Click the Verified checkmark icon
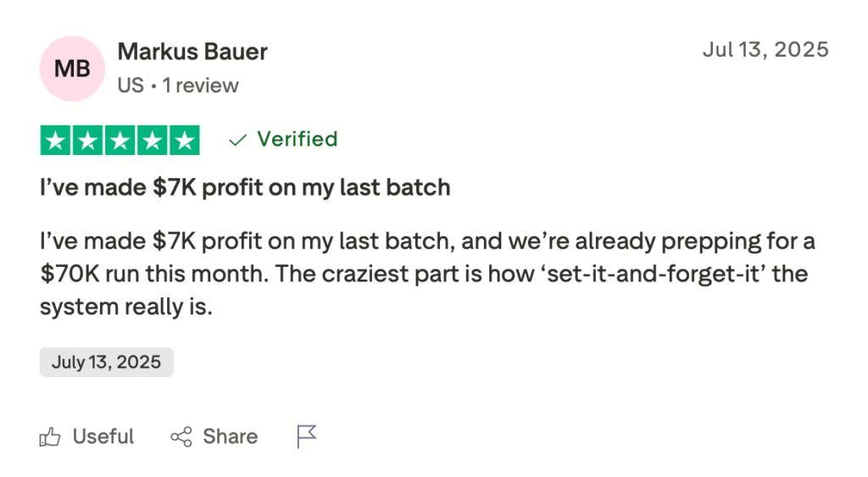Viewport: 868px width, 477px height. pos(238,140)
